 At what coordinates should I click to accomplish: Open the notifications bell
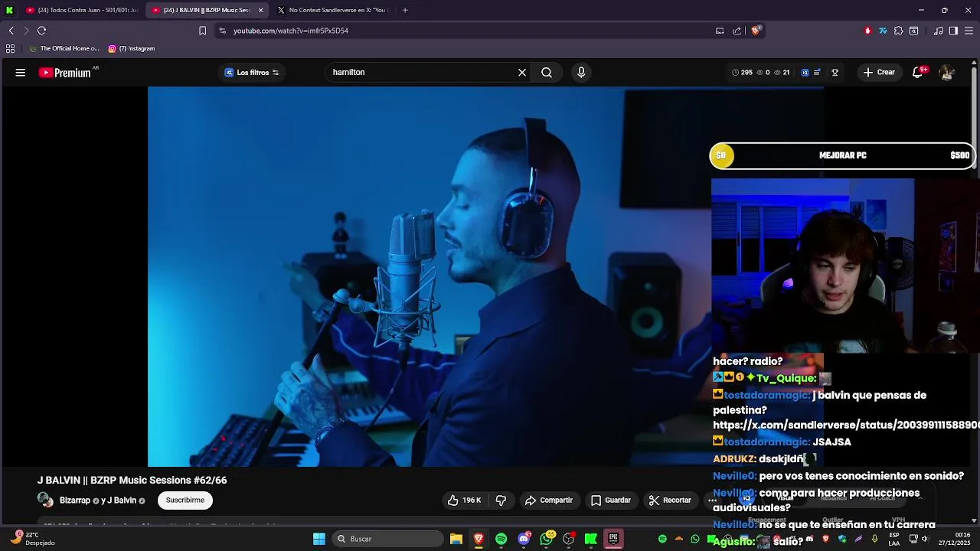click(x=918, y=73)
